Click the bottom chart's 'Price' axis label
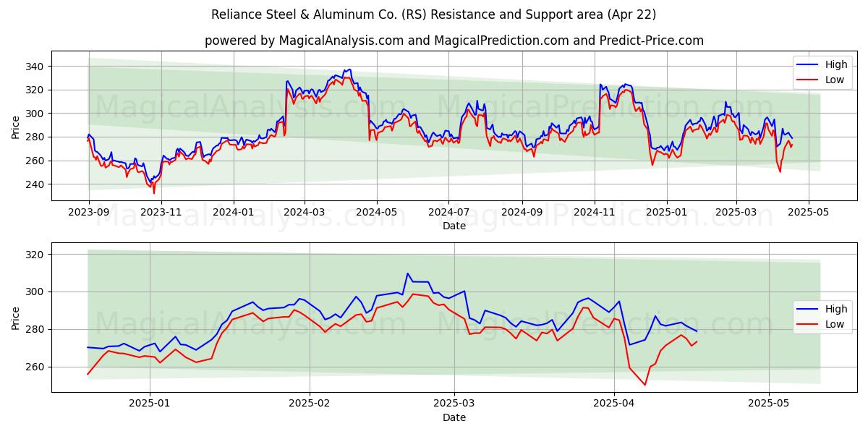Viewport: 868px width, 434px height. [x=16, y=318]
